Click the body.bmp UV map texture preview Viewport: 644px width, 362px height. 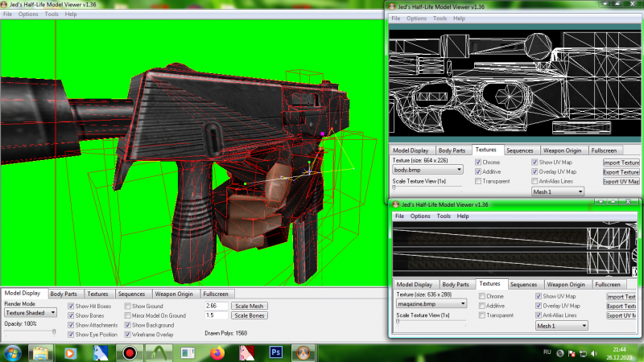(x=514, y=83)
